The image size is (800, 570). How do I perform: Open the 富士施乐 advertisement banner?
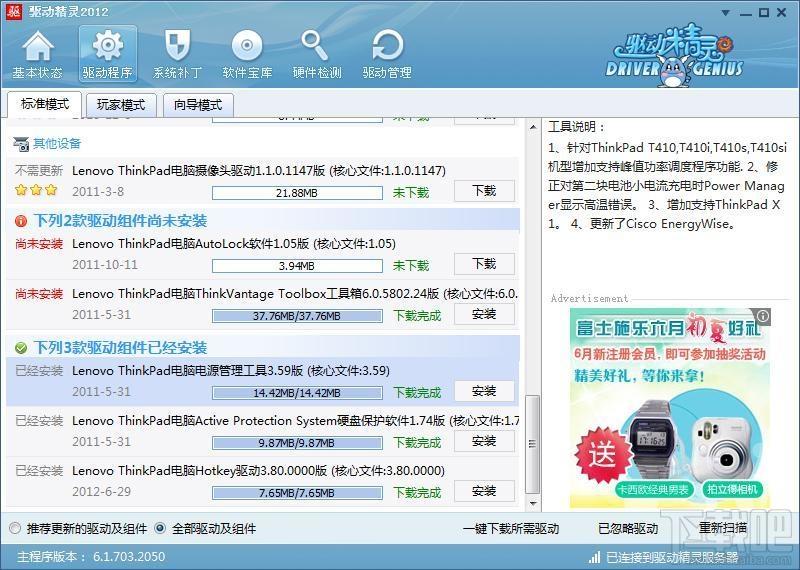tap(669, 408)
